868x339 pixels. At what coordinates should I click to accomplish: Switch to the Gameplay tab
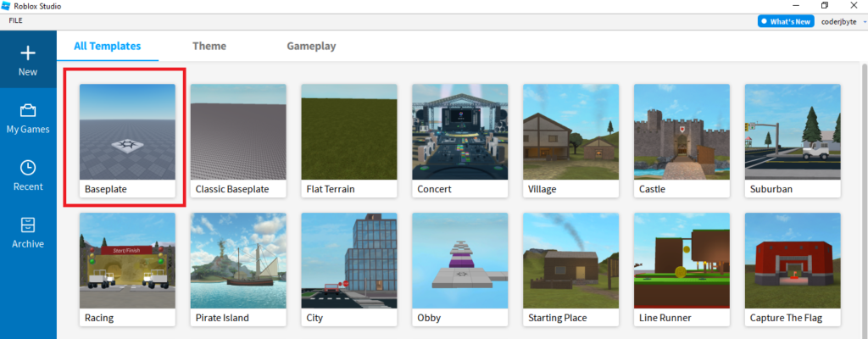(311, 46)
